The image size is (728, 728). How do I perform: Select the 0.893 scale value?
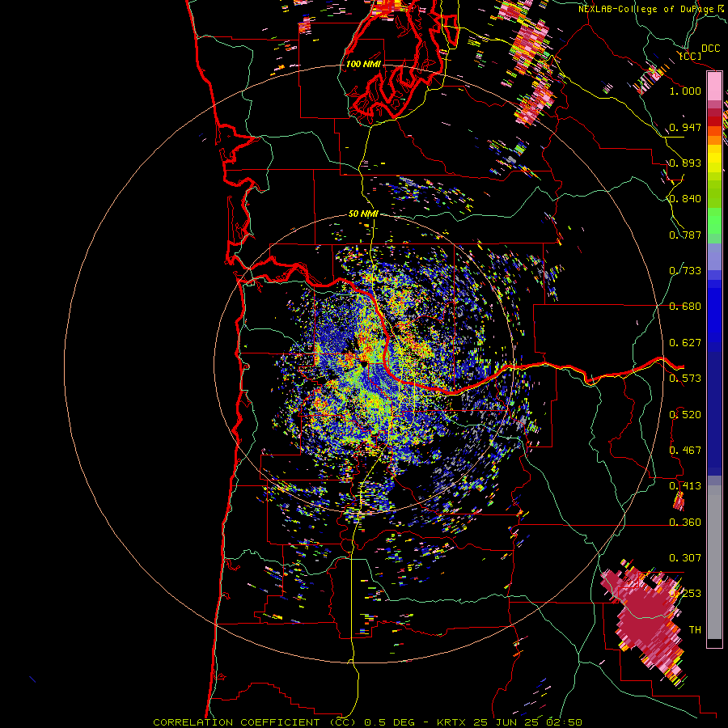point(685,163)
